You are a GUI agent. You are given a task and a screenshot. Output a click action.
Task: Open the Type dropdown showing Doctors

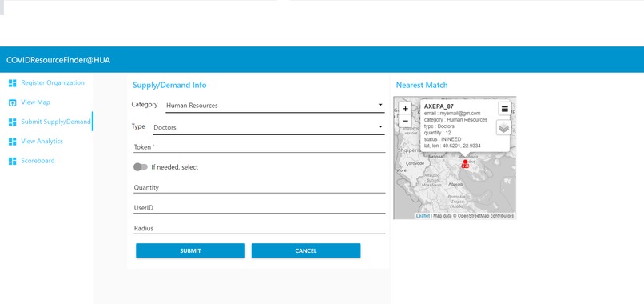tap(268, 127)
